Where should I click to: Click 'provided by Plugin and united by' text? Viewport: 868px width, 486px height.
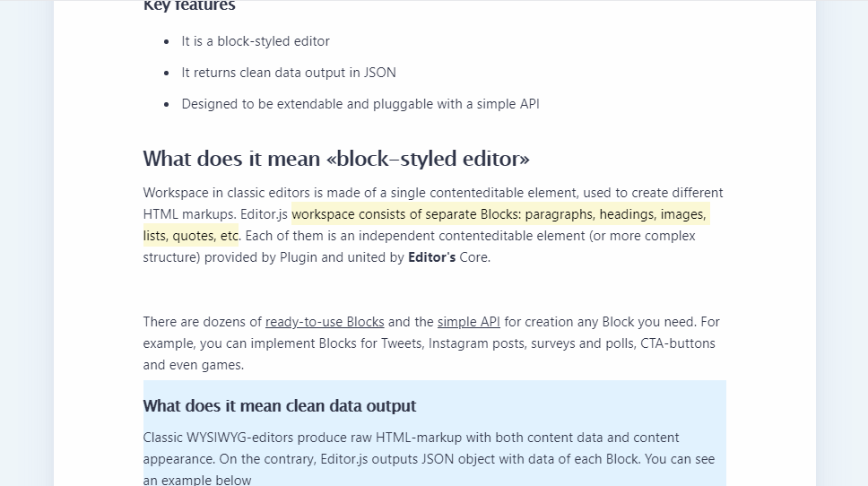click(304, 257)
